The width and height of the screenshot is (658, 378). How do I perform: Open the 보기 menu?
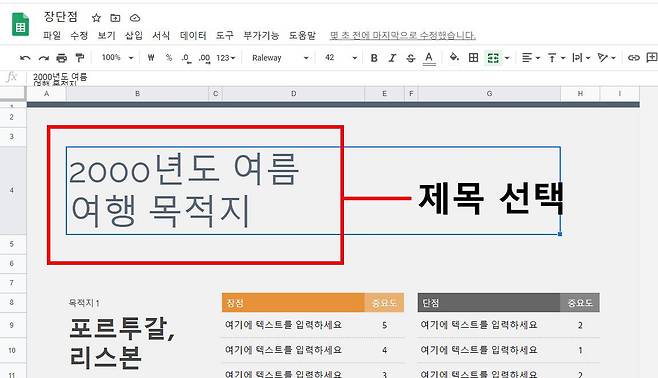point(106,35)
